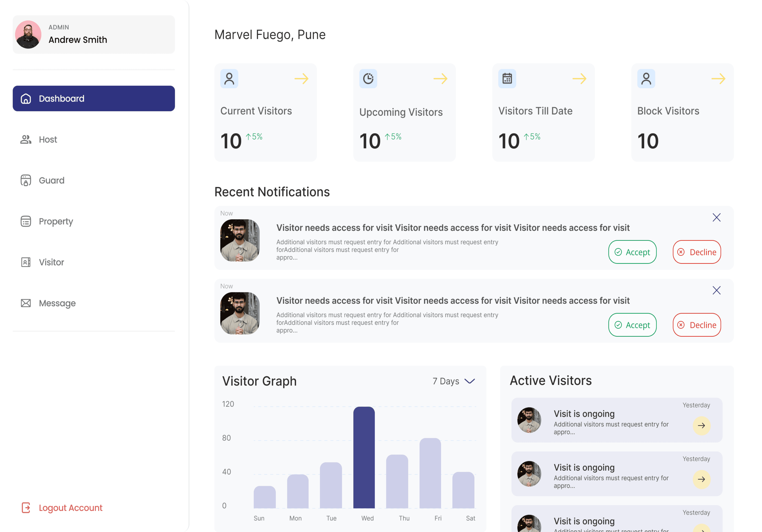Navigate to Visitor in sidebar
Screen dimensions: 762x532
[x=51, y=262]
